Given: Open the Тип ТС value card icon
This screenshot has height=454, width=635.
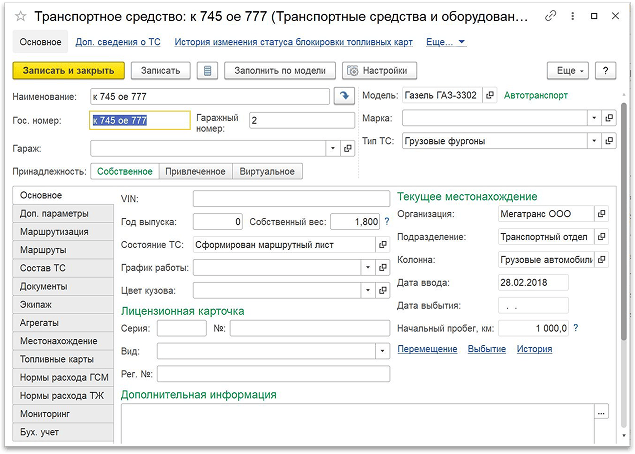Looking at the screenshot, I should (609, 141).
